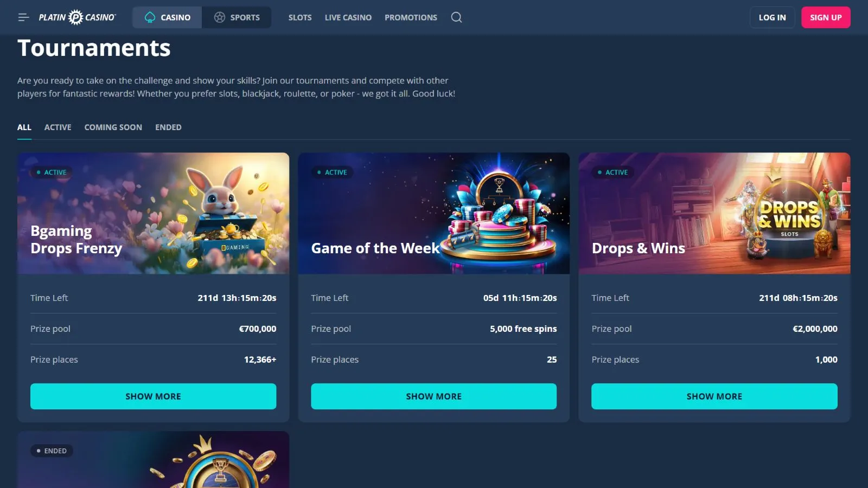The image size is (868, 488).
Task: Select the Coming Soon filter tab
Action: (113, 127)
